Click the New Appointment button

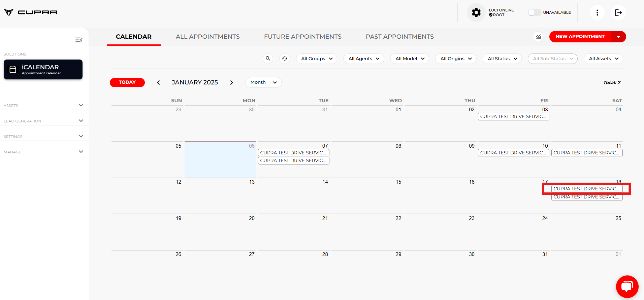[580, 37]
